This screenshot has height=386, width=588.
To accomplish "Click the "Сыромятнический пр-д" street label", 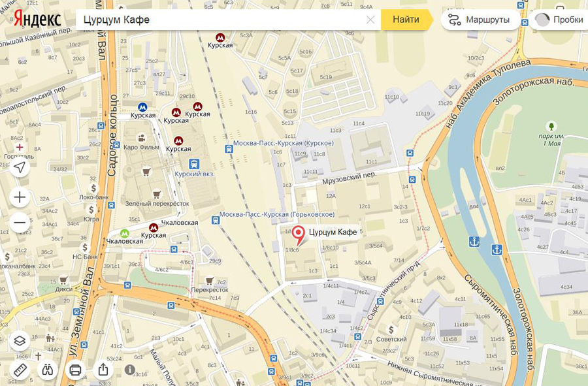I will (x=394, y=290).
